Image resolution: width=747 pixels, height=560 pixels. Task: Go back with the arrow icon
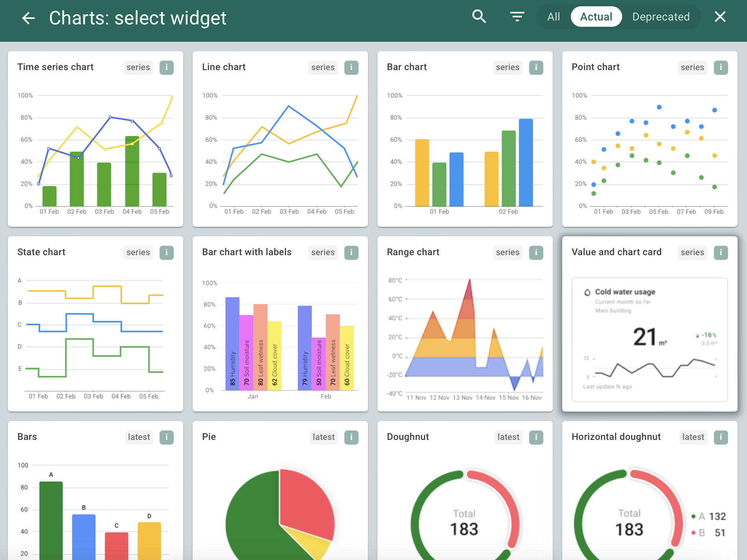[x=28, y=18]
